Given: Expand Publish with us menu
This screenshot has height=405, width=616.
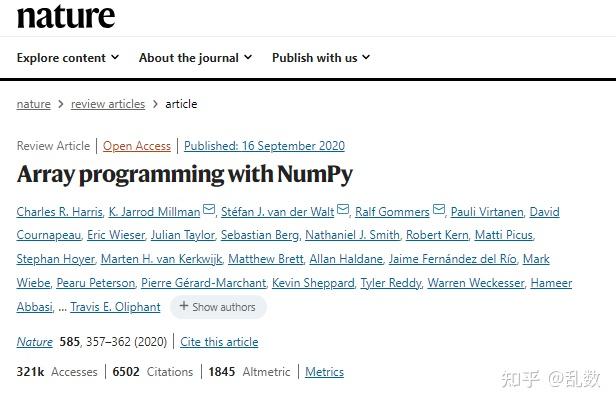Looking at the screenshot, I should (x=321, y=58).
